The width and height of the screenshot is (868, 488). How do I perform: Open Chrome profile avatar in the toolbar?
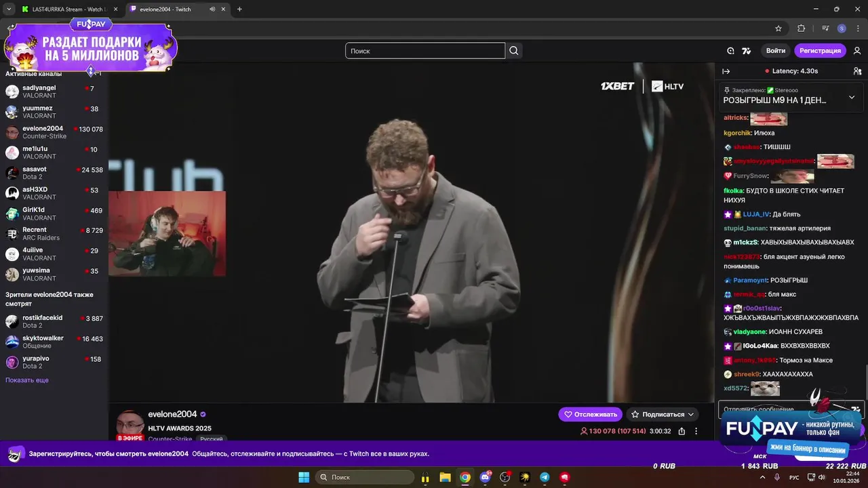tap(842, 28)
